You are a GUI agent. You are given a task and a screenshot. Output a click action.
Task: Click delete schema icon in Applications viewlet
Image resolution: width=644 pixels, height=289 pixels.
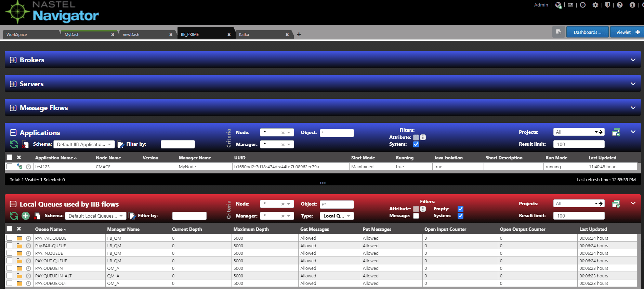25,144
